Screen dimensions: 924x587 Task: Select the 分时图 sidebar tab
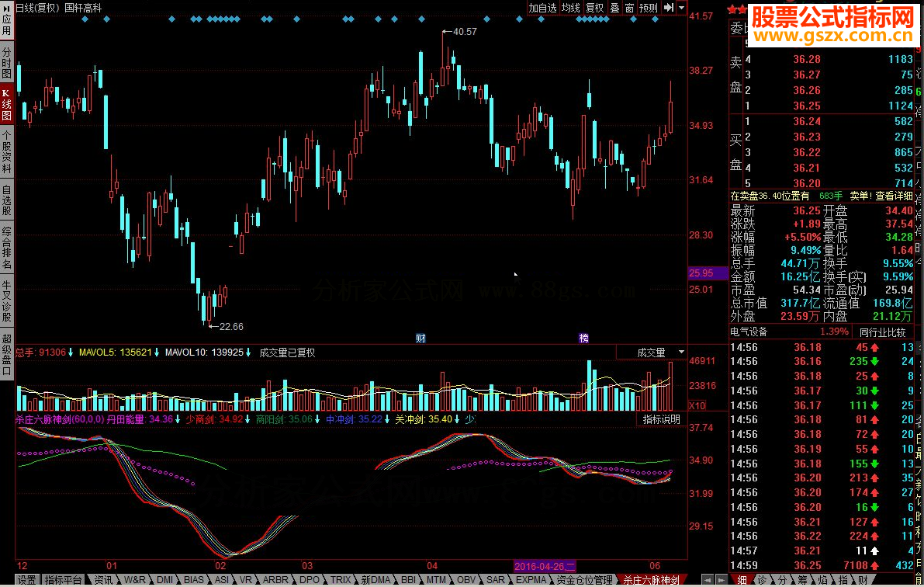pyautogui.click(x=7, y=62)
